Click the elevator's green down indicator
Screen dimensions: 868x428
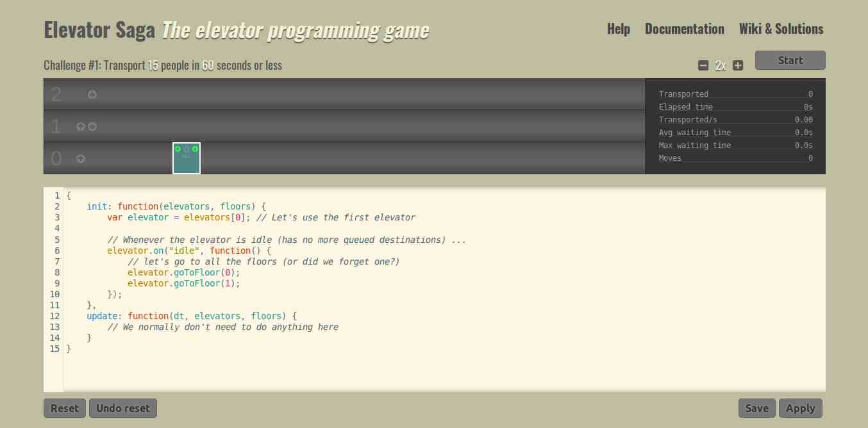click(195, 149)
